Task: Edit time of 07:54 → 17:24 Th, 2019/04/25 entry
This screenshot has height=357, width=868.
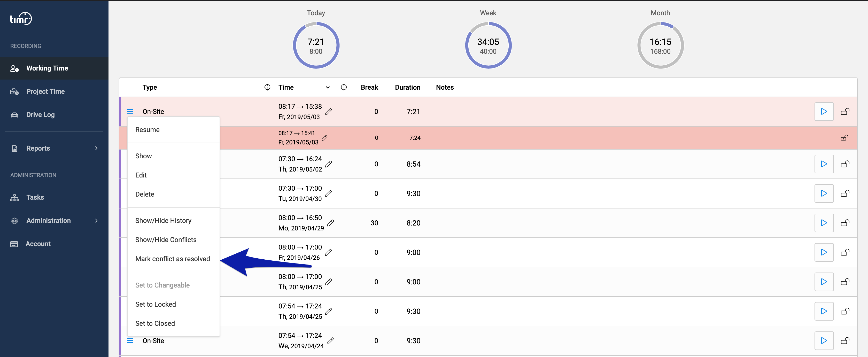Action: [x=329, y=312]
